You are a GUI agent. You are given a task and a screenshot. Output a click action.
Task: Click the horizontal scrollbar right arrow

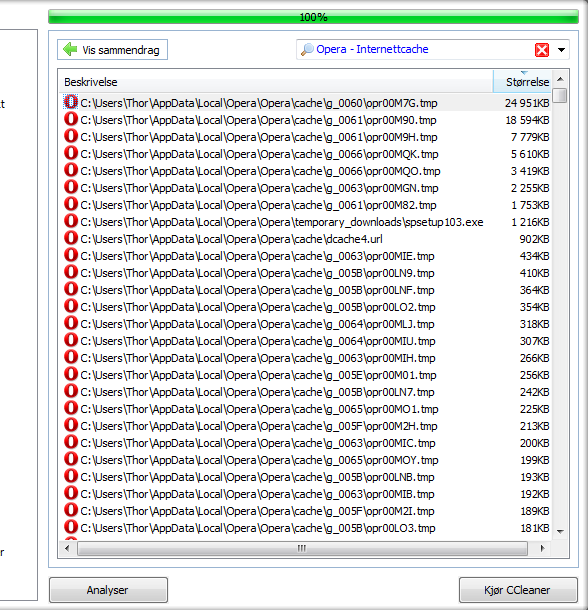[542, 549]
